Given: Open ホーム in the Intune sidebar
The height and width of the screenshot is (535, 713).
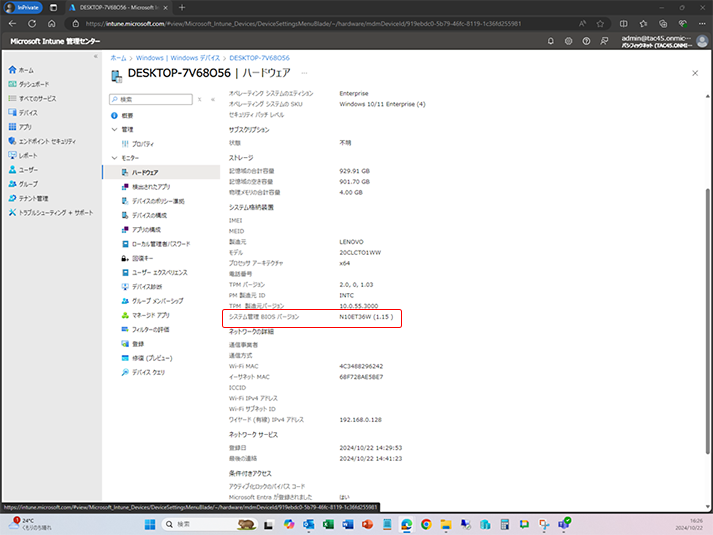Looking at the screenshot, I should [x=21, y=70].
